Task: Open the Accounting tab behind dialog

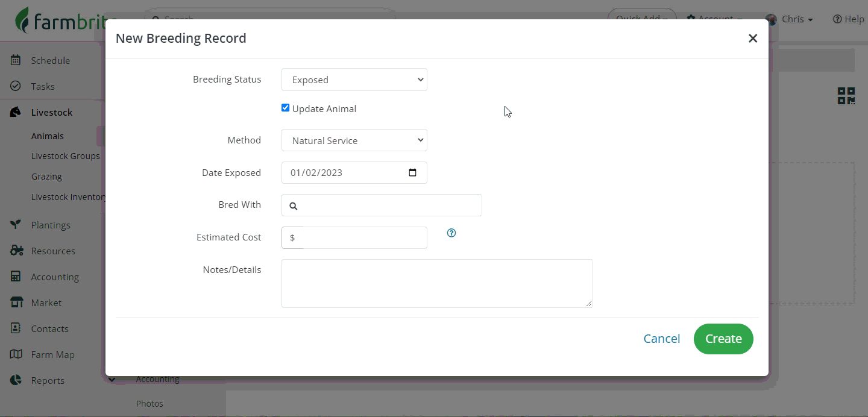Action: pyautogui.click(x=158, y=380)
